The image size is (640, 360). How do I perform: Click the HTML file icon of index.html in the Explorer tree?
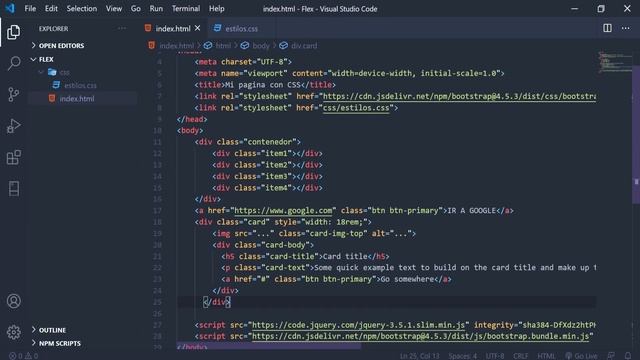tap(52, 98)
